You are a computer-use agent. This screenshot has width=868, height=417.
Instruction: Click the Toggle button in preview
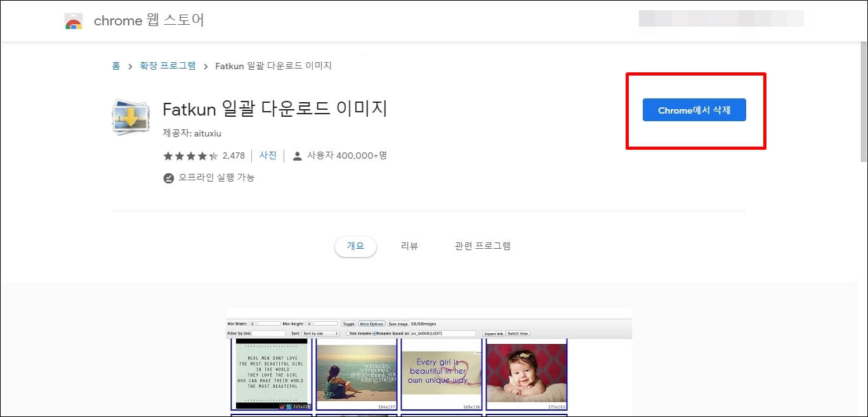[x=349, y=324]
